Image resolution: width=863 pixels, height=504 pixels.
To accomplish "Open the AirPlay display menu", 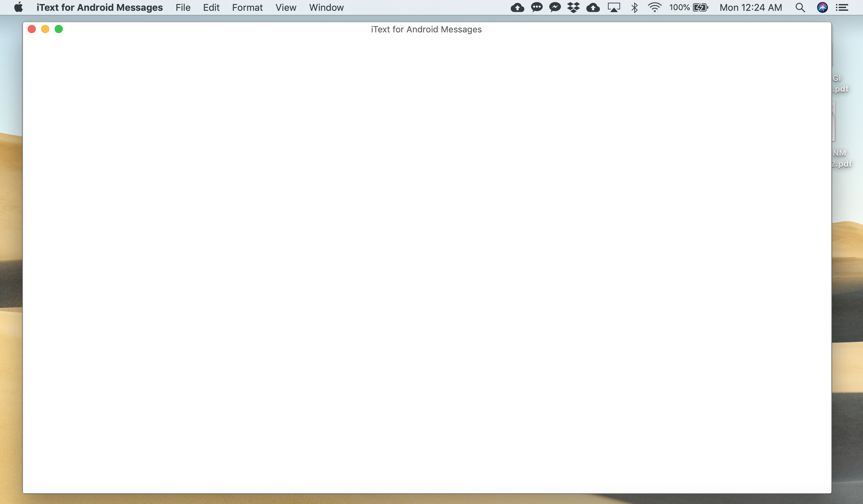I will tap(614, 7).
